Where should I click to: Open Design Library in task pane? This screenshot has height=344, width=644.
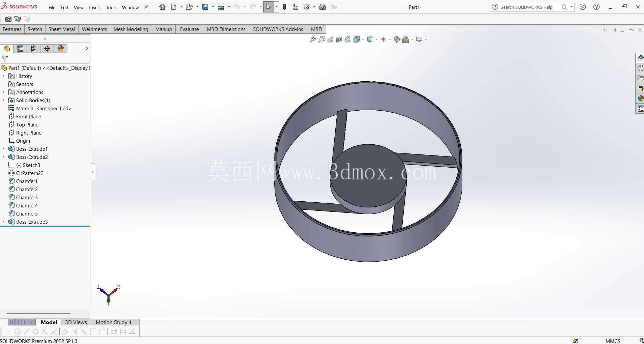pyautogui.click(x=640, y=68)
